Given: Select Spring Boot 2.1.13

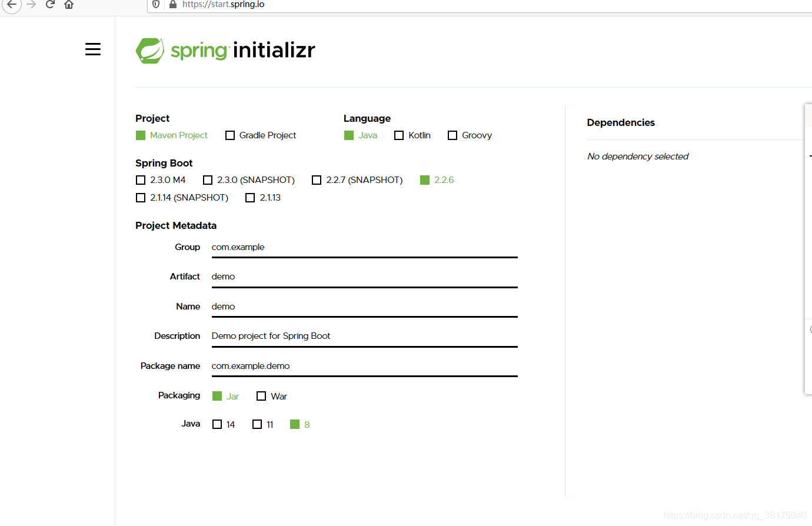Looking at the screenshot, I should point(263,198).
